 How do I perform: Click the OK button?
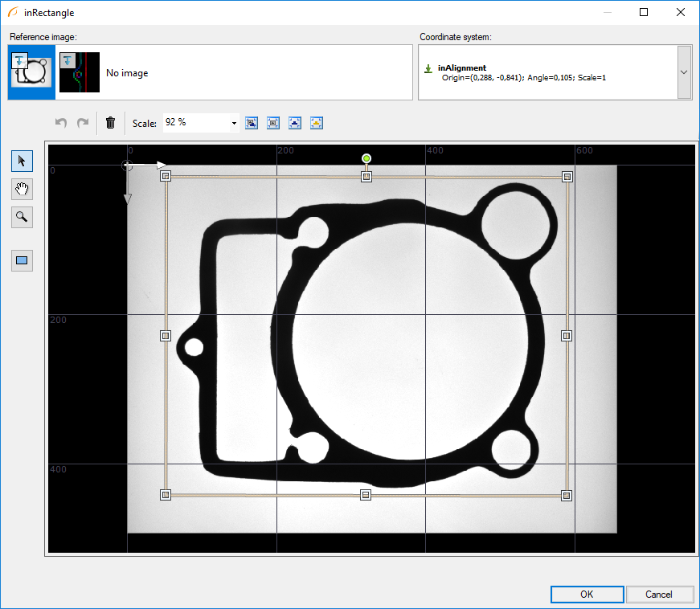point(587,595)
